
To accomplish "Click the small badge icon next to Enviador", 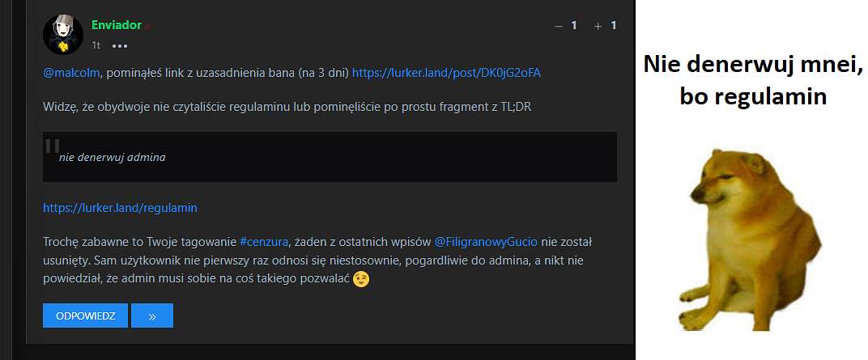I will pyautogui.click(x=147, y=27).
